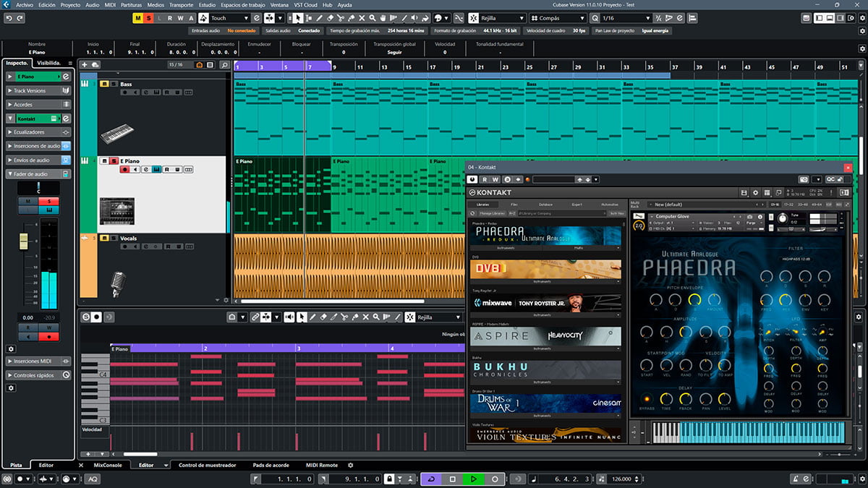Click the metronome click icon in transport bar
Image resolution: width=868 pixels, height=488 pixels.
[795, 479]
